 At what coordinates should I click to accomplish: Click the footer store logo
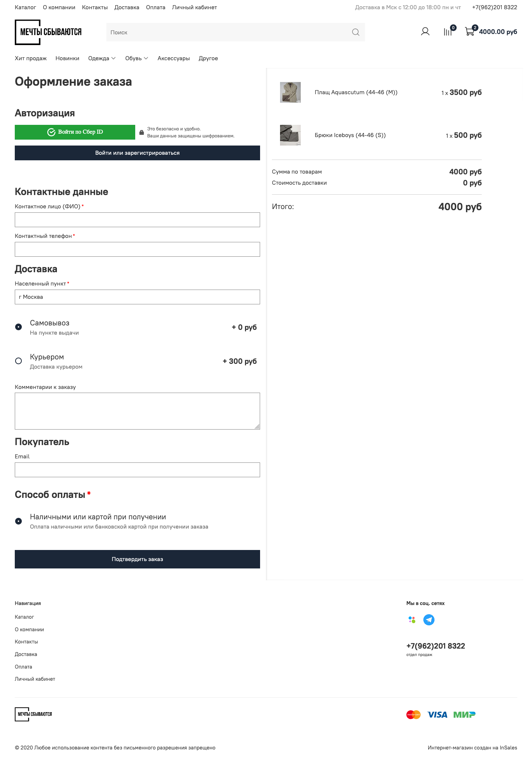pyautogui.click(x=34, y=714)
